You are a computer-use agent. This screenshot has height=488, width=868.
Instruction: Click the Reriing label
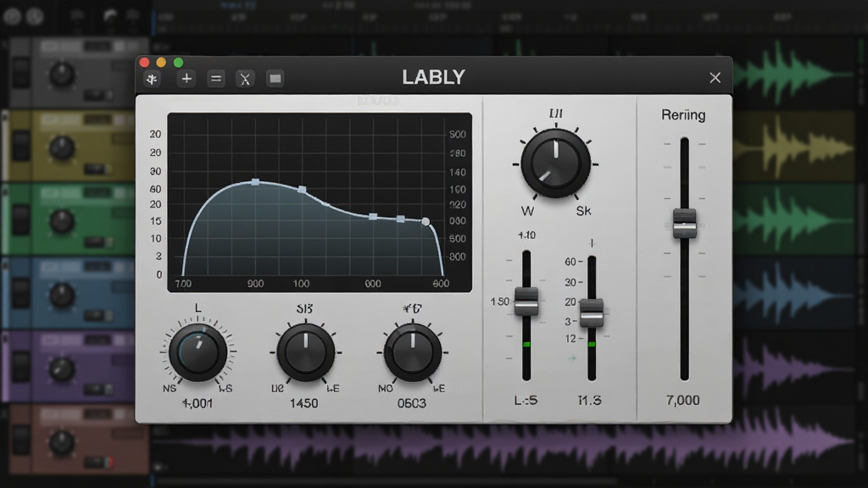click(x=684, y=115)
